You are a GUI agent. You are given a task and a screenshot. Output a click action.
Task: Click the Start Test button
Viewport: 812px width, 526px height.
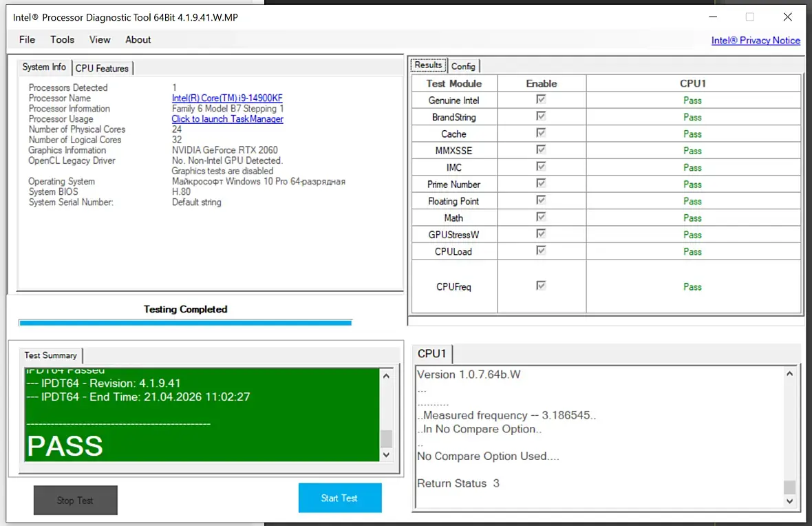point(340,498)
